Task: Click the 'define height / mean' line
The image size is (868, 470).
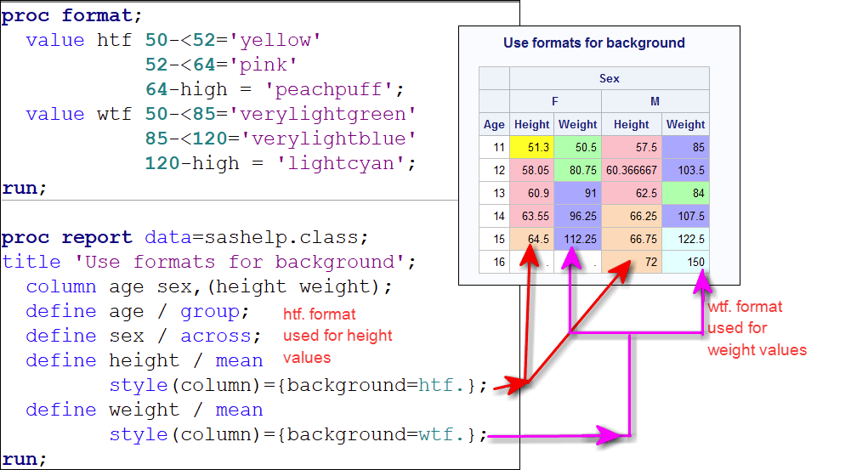Action: click(x=144, y=360)
